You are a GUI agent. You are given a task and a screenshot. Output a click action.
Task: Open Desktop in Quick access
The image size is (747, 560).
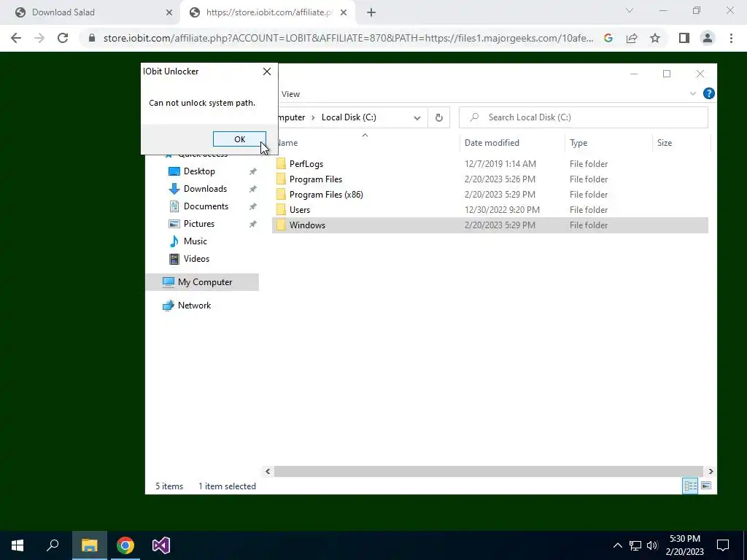coord(199,171)
